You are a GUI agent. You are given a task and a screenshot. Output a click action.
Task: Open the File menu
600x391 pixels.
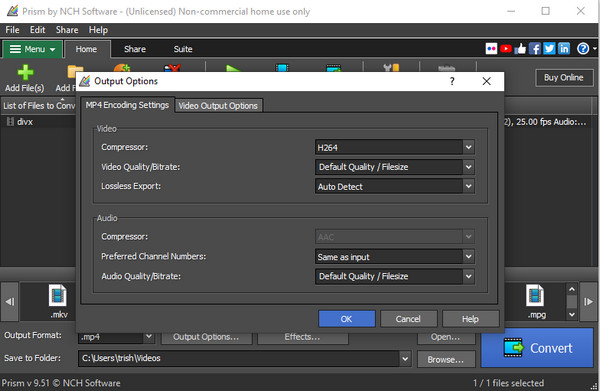tap(12, 30)
